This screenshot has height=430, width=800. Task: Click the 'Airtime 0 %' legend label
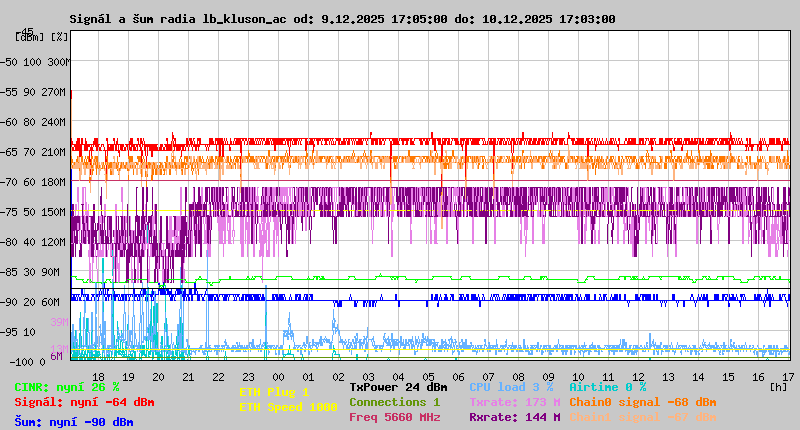(608, 387)
